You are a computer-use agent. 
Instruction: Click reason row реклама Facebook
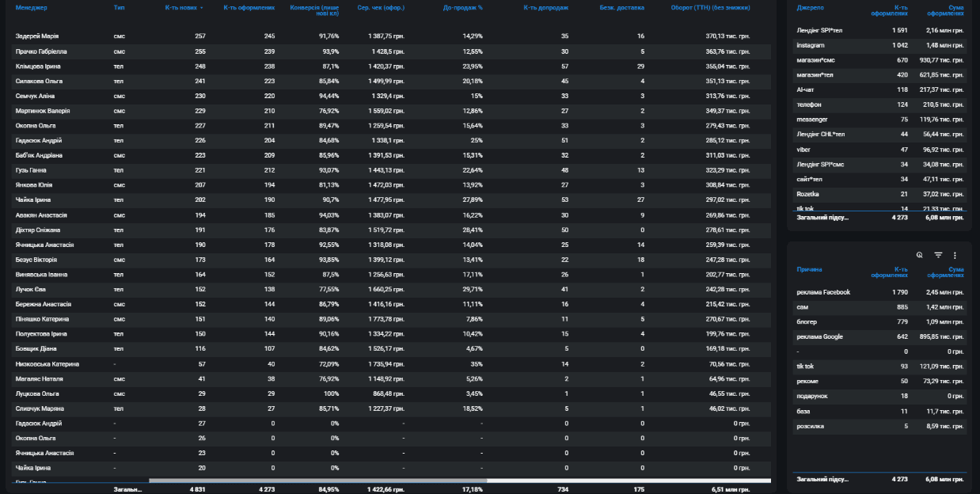(880, 292)
